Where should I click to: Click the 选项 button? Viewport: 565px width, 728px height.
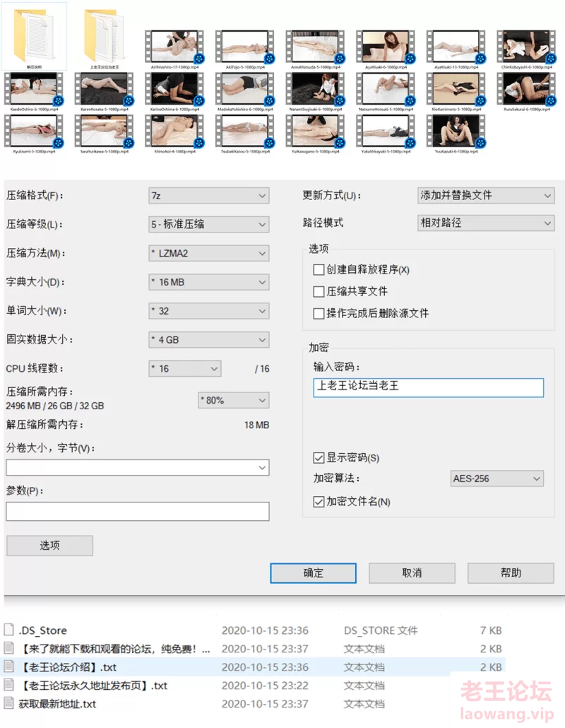tap(49, 546)
